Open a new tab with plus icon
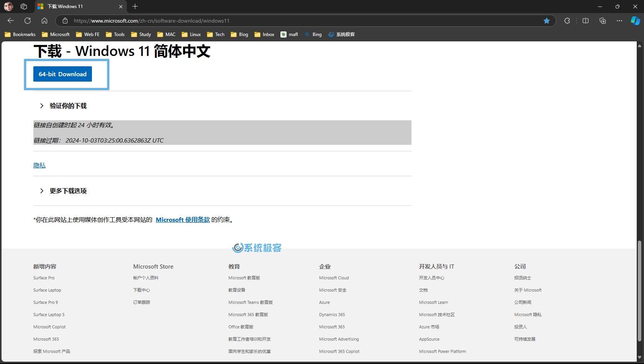The image size is (644, 364). 135,7
